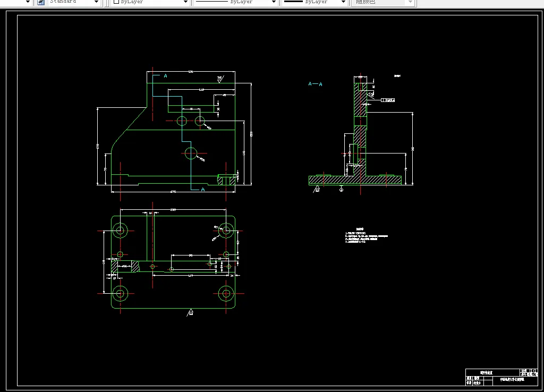This screenshot has height=392, width=544.
Task: Select the circled datum symbol below section A—A
Action: [341, 190]
